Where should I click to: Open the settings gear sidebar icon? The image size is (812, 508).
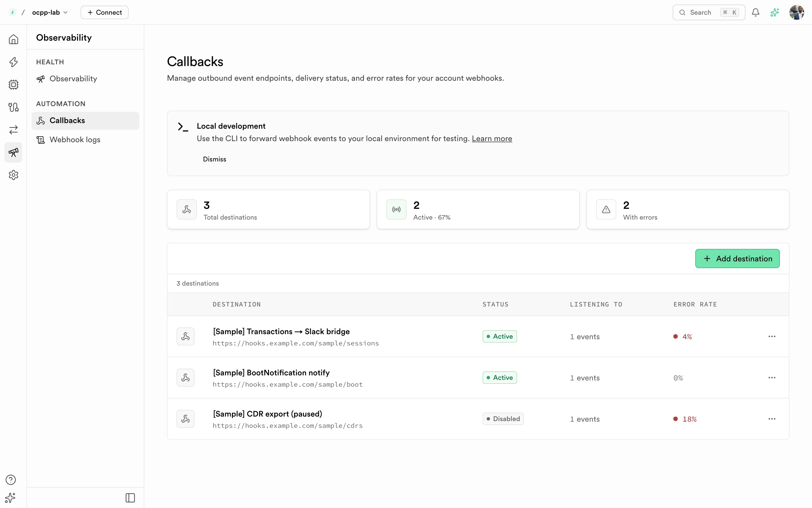[x=14, y=175]
